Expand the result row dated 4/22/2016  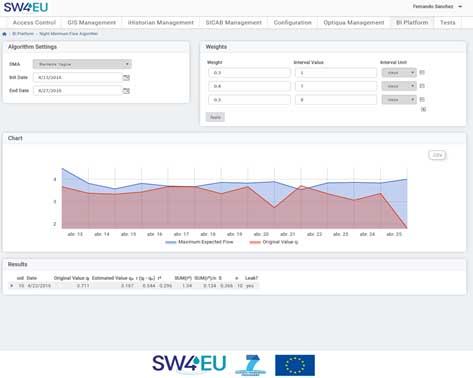point(12,286)
